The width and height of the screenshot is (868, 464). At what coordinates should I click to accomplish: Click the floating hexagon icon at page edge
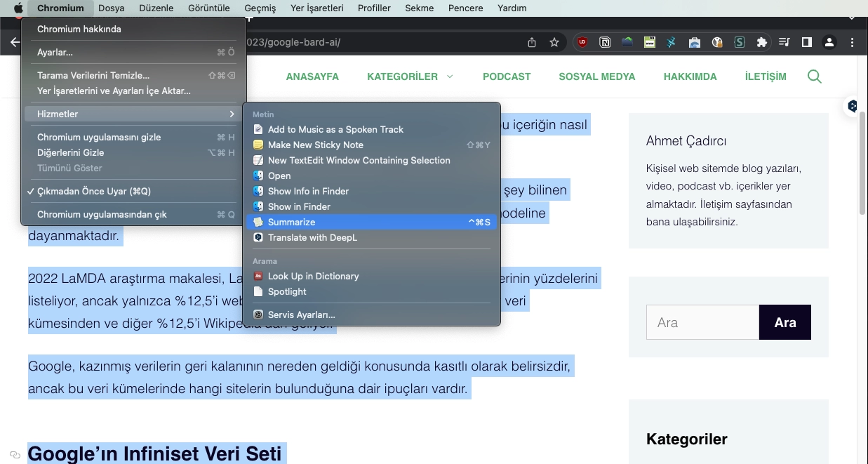point(853,107)
